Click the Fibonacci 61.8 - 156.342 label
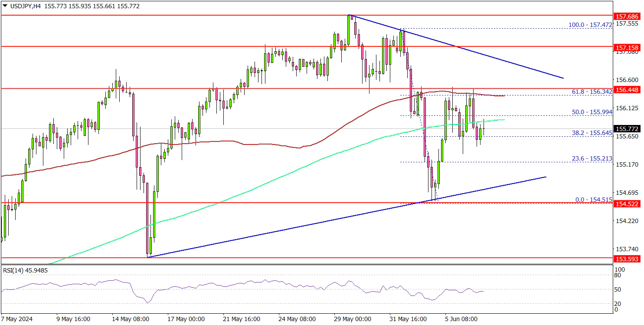 [592, 92]
